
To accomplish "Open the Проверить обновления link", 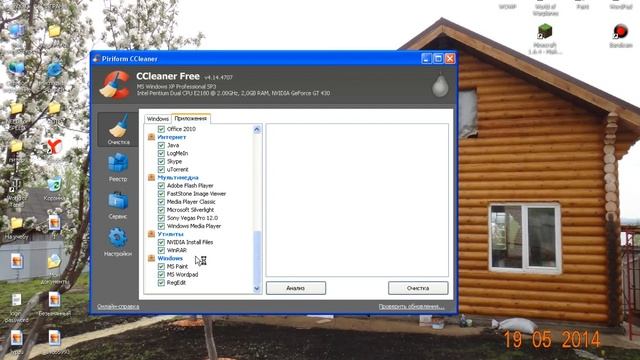I will (x=411, y=307).
